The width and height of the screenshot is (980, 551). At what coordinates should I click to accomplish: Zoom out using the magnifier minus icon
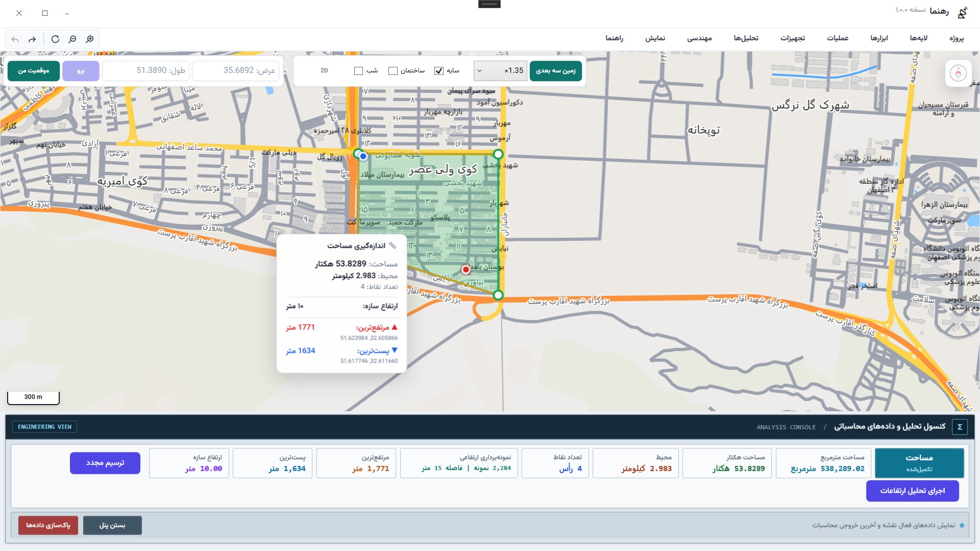[x=72, y=39]
